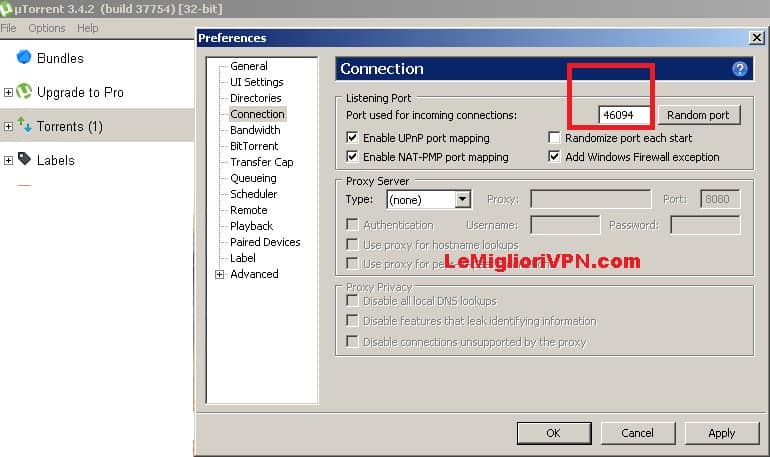Select Playback in preferences tree
This screenshot has width=770, height=457.
251,226
